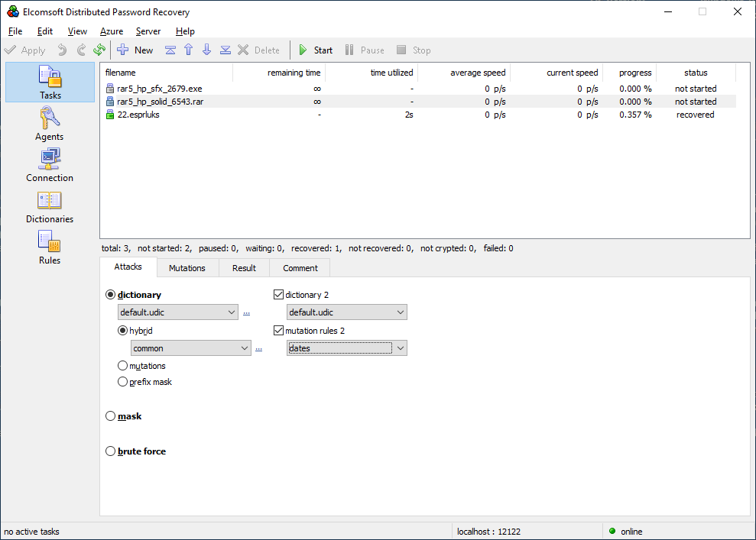Click green lock icon of 22.esprluks task
This screenshot has height=540, width=756.
click(110, 115)
